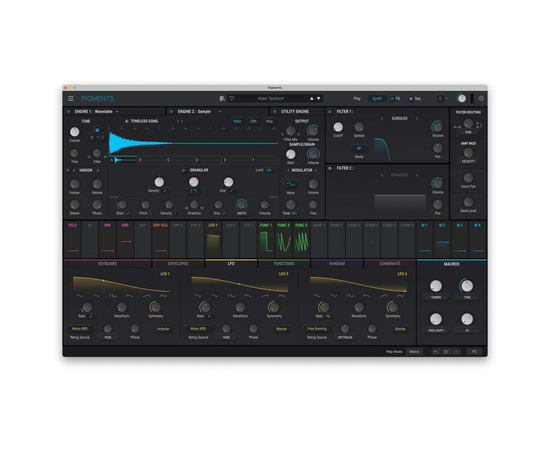Open LFO 3 Free Running retrig dropdown
Image resolution: width=550 pixels, height=450 pixels.
tap(317, 329)
